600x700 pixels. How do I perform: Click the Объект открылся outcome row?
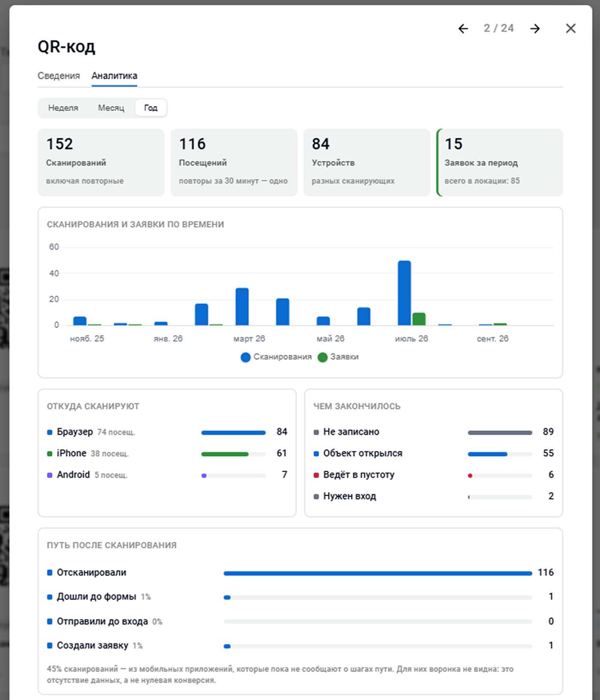(x=434, y=453)
